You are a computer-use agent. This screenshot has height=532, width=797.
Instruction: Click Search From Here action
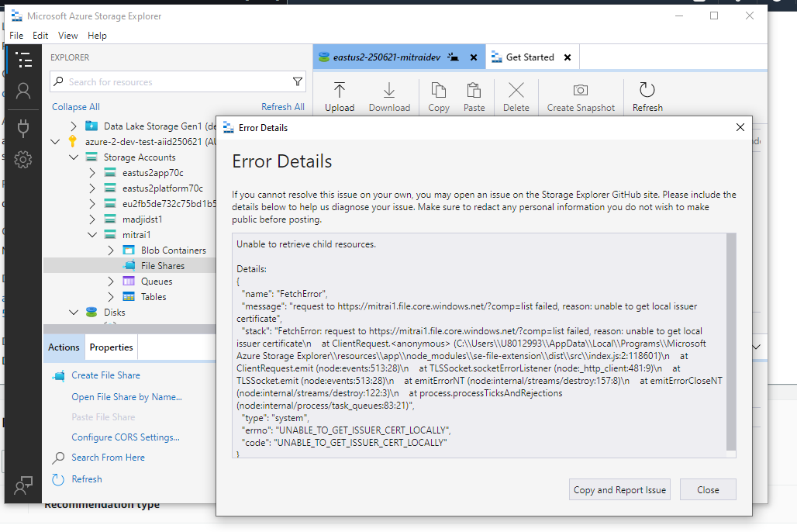coord(109,458)
